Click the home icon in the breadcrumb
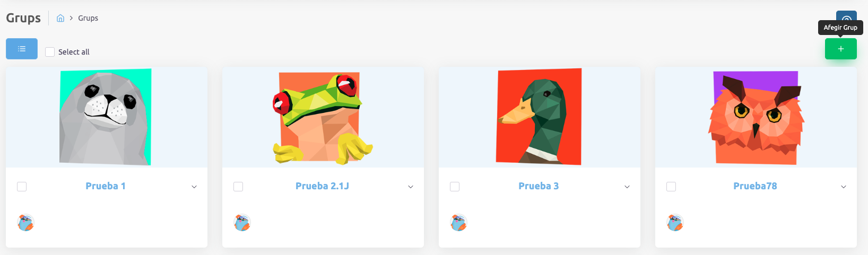The height and width of the screenshot is (255, 868). click(x=60, y=18)
